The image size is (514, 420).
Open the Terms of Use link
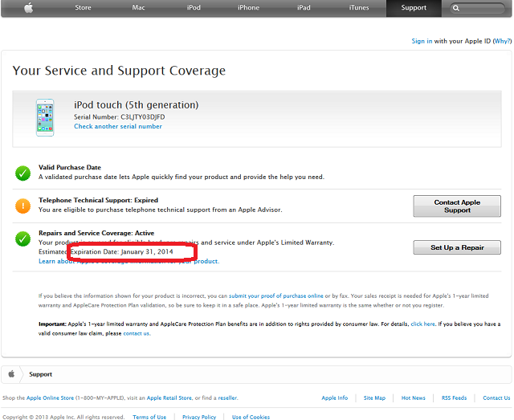149,417
